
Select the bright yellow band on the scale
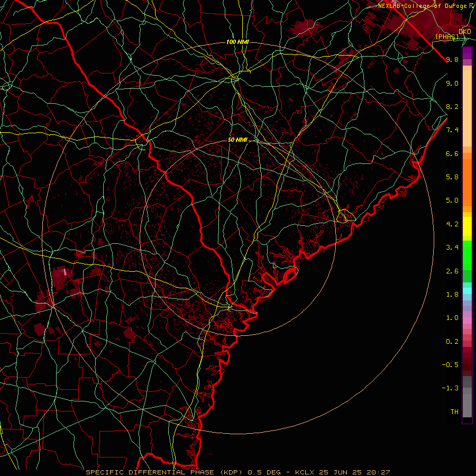click(467, 226)
